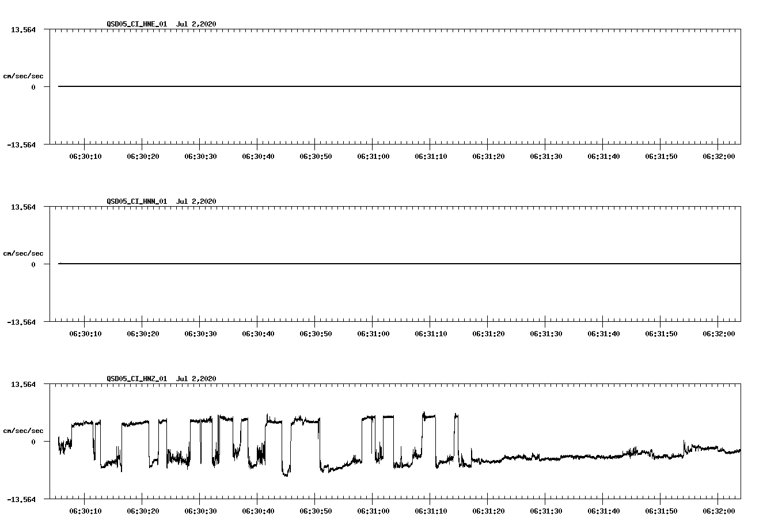Click the QSD05_CI_HNZ_01 chart title

tap(161, 379)
